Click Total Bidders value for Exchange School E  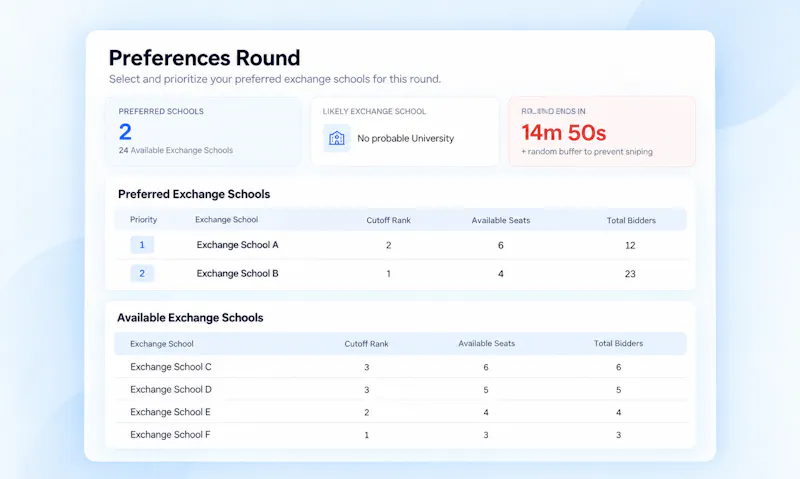coord(618,412)
